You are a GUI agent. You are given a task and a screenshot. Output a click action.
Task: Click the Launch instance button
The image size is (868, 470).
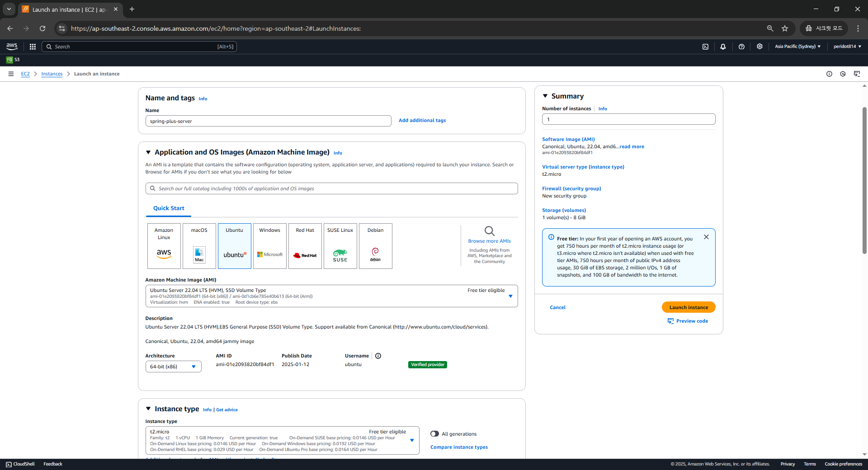tap(689, 307)
